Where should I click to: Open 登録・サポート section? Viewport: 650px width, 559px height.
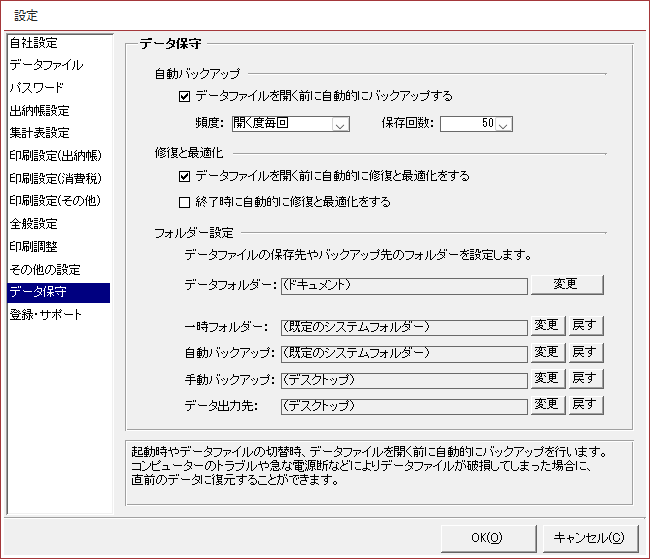(46, 315)
